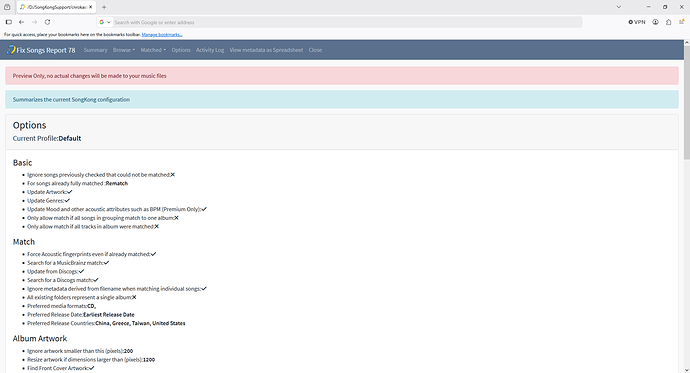The width and height of the screenshot is (690, 373).
Task: Open the Activity Log
Action: [x=210, y=50]
